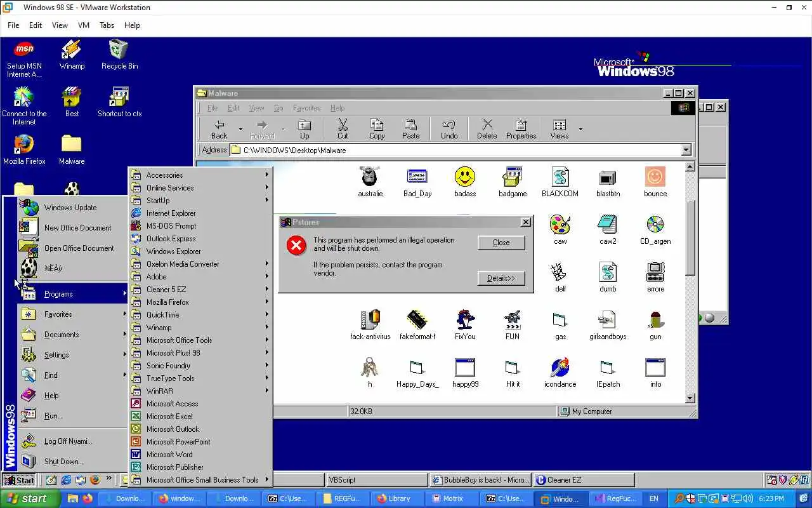Screen dimensions: 812x508
Task: Click the Windows 98 Start button
Action: [x=20, y=480]
